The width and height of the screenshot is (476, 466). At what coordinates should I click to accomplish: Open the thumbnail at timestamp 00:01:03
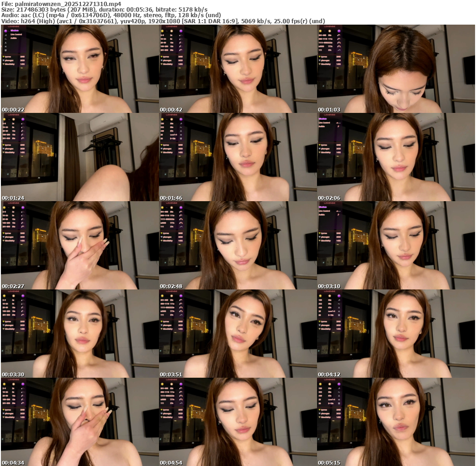tap(396, 69)
